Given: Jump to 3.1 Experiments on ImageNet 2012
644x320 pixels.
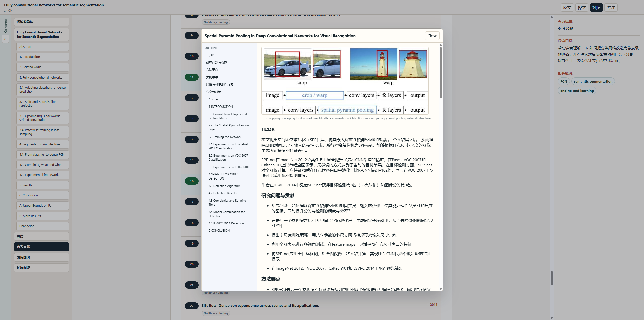Looking at the screenshot, I should [x=228, y=146].
